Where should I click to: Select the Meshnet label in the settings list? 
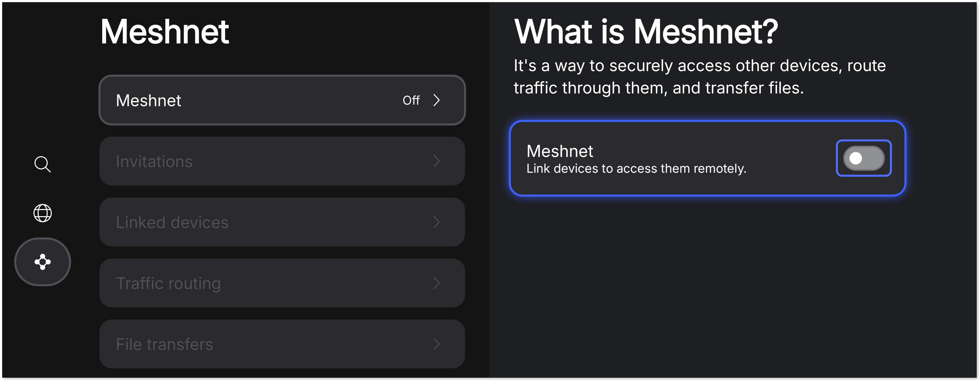[148, 101]
